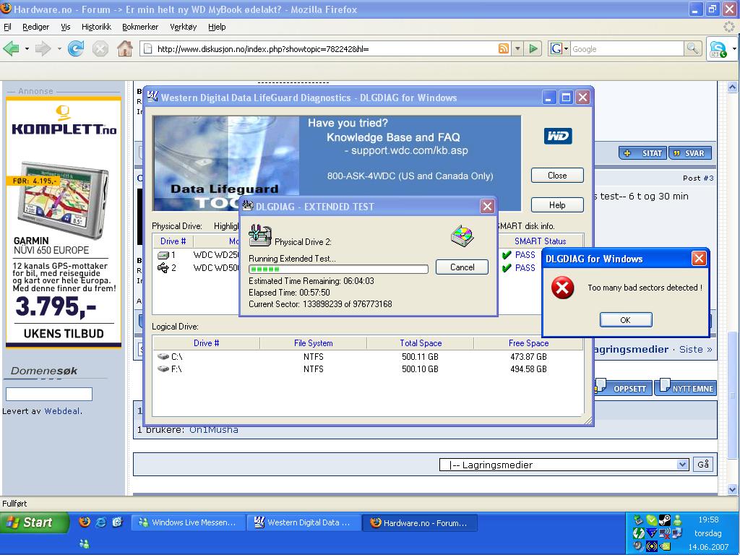Open the Bokmerker menu

click(x=140, y=27)
